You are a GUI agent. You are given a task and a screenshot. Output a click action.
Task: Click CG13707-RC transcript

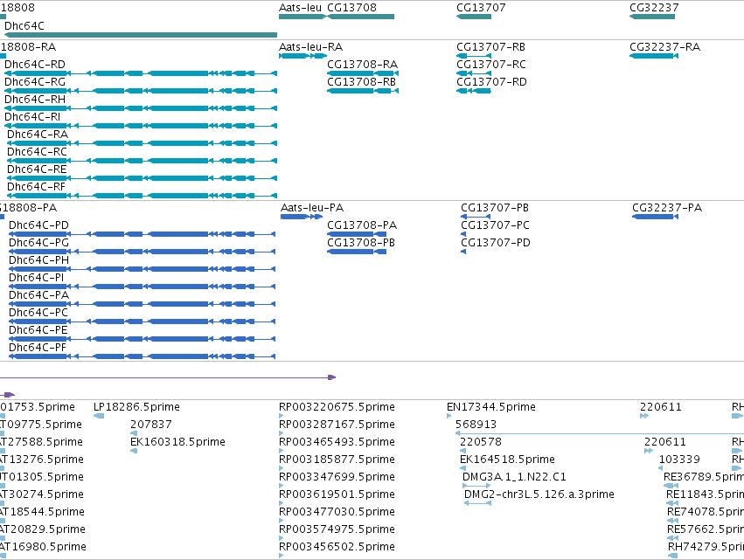(474, 73)
